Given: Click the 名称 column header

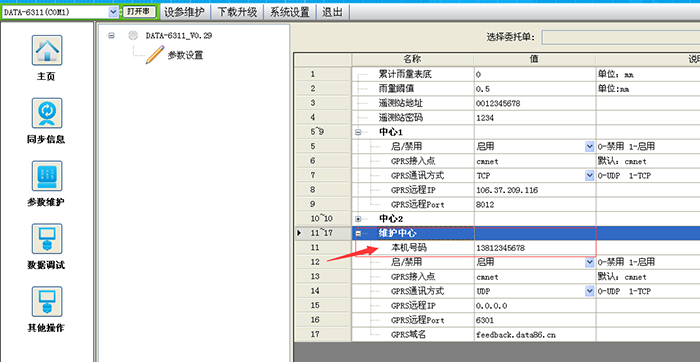Looking at the screenshot, I should [412, 59].
